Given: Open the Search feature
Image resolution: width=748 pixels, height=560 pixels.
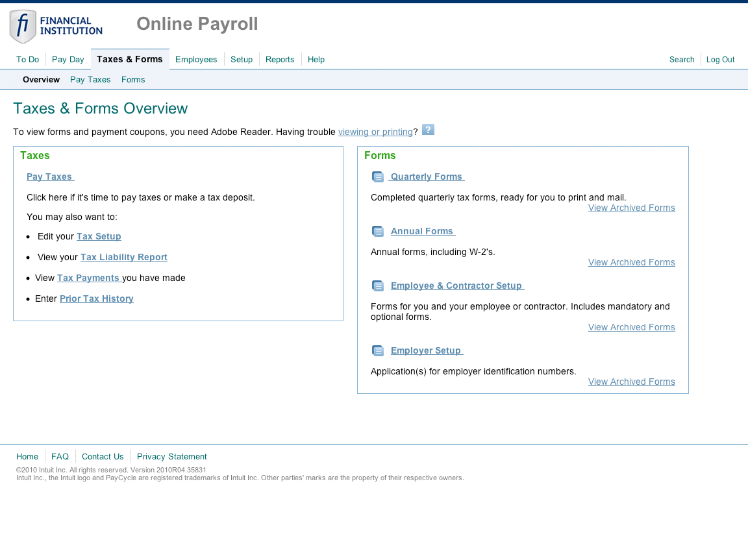Looking at the screenshot, I should click(x=682, y=59).
